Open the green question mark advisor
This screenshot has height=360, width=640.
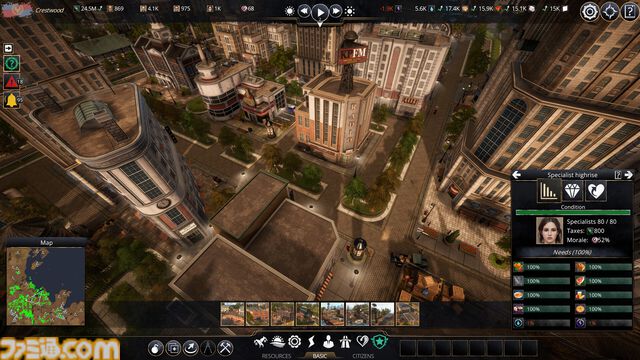click(11, 64)
